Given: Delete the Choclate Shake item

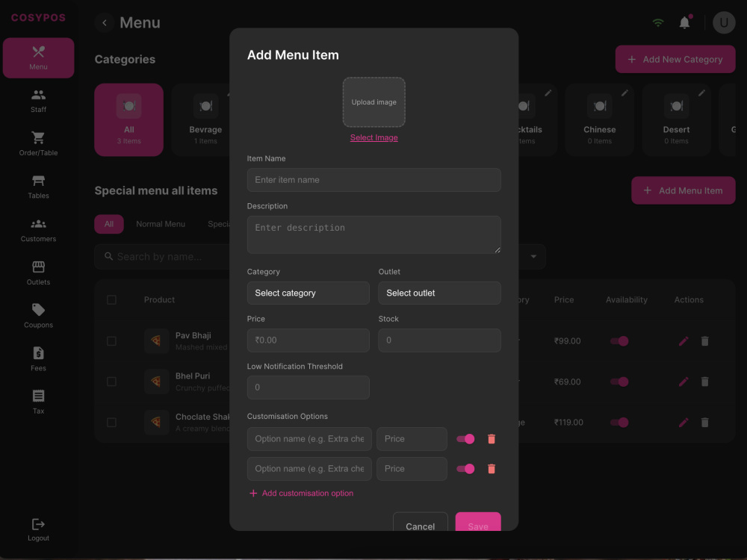Looking at the screenshot, I should tap(705, 423).
